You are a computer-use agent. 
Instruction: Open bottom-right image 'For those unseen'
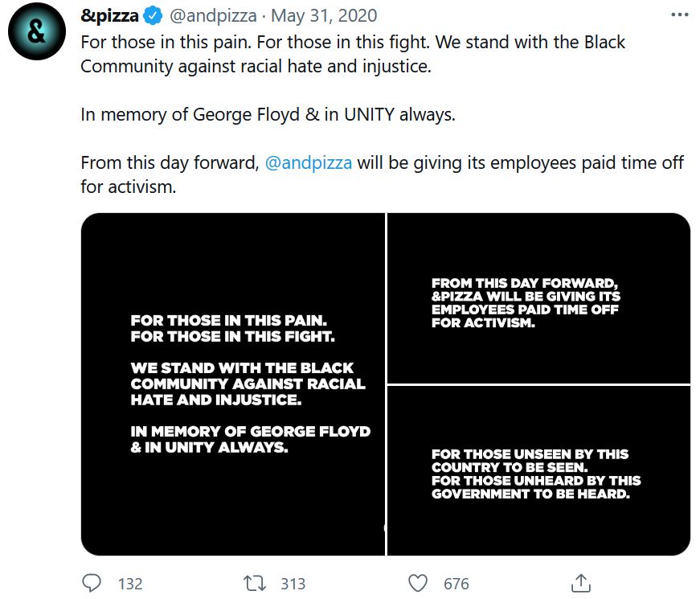(x=538, y=470)
